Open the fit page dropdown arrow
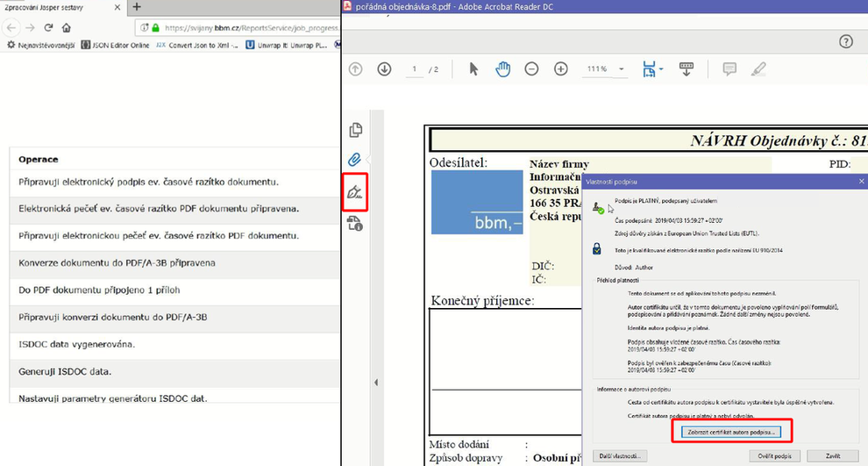Viewport: 868px width, 466px height. click(x=661, y=69)
